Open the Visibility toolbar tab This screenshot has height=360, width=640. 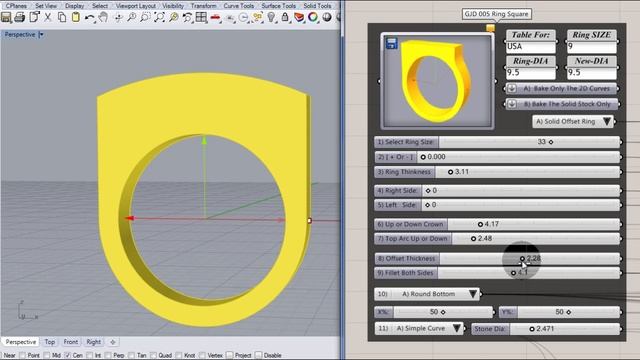click(173, 6)
